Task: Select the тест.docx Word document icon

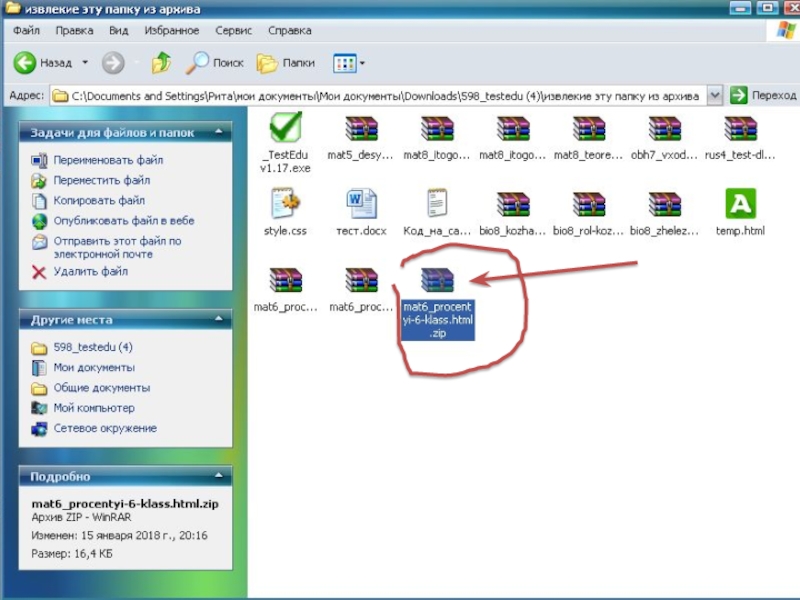Action: pos(361,204)
